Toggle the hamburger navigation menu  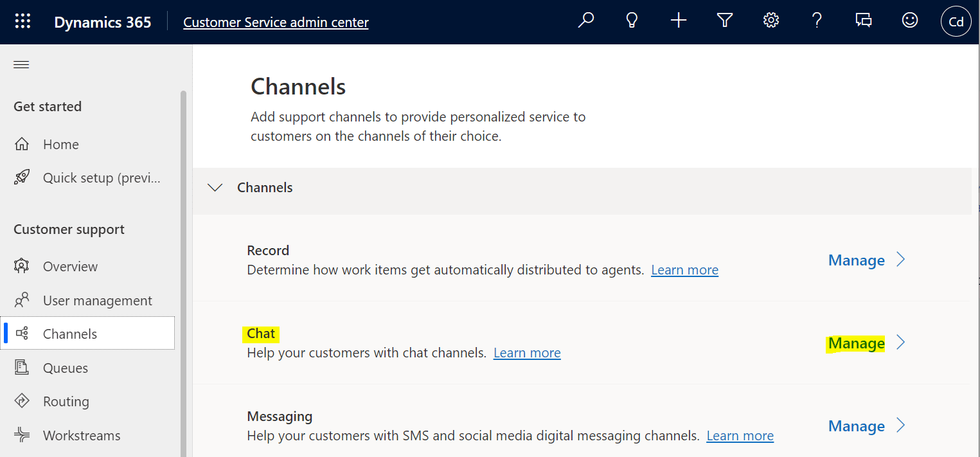[x=21, y=64]
